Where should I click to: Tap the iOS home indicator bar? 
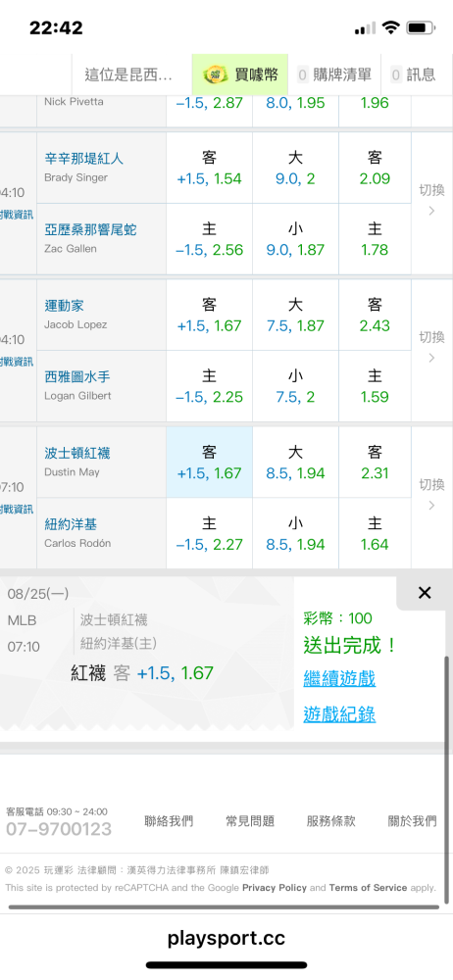click(x=226, y=965)
